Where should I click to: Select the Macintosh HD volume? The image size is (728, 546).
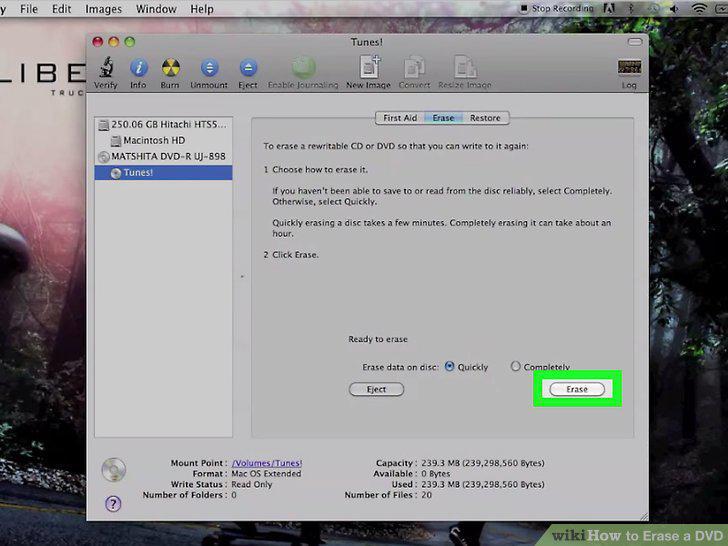[x=163, y=140]
